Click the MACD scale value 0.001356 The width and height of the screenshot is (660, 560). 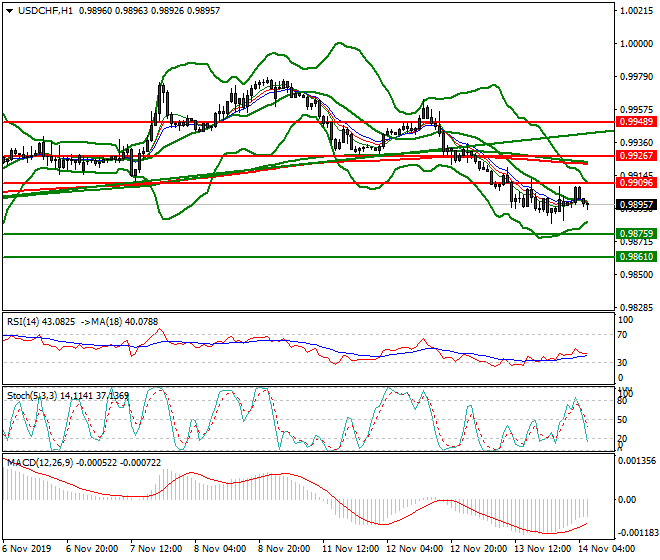tap(637, 461)
